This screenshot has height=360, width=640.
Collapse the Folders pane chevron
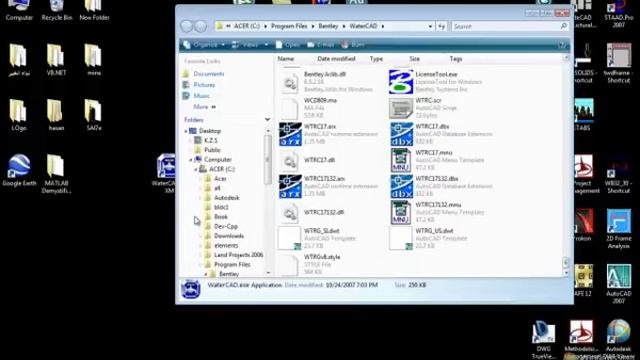coord(267,120)
